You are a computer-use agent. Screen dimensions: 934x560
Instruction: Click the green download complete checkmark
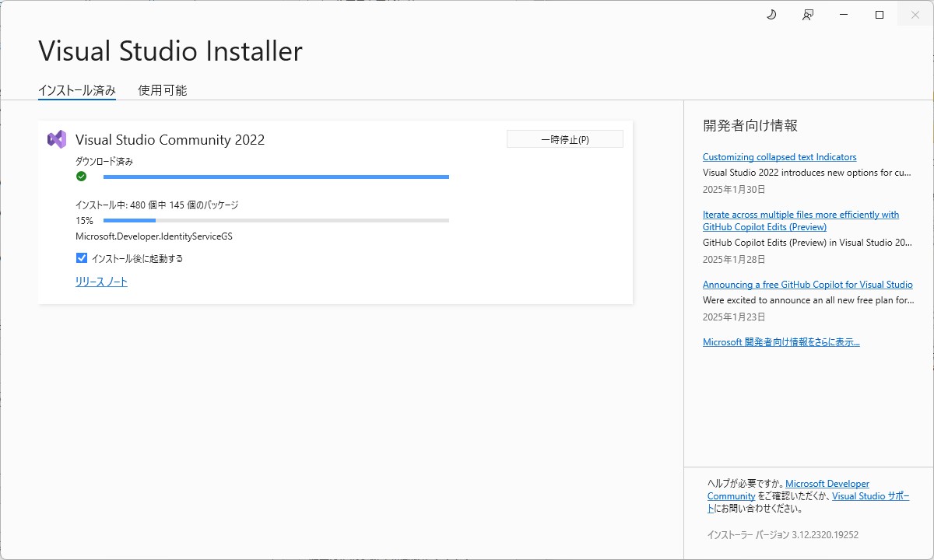[81, 177]
